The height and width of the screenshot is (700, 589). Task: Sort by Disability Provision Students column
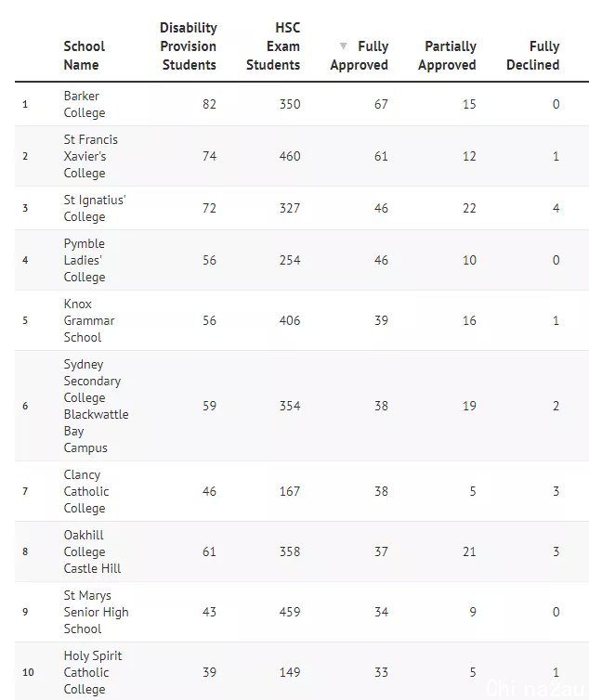click(189, 46)
